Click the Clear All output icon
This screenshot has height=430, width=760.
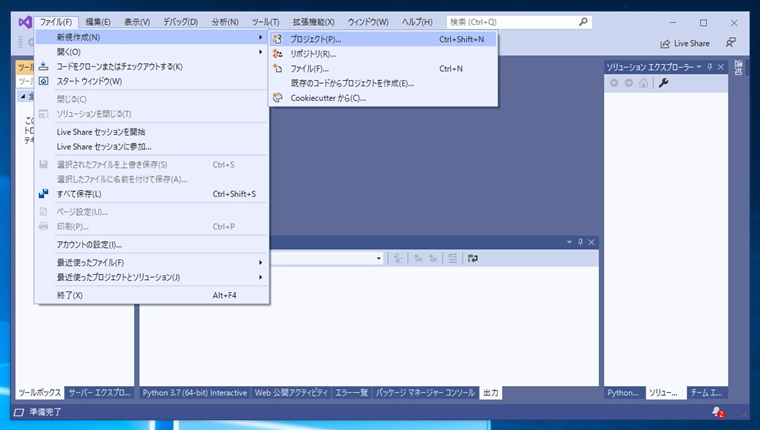tap(452, 258)
